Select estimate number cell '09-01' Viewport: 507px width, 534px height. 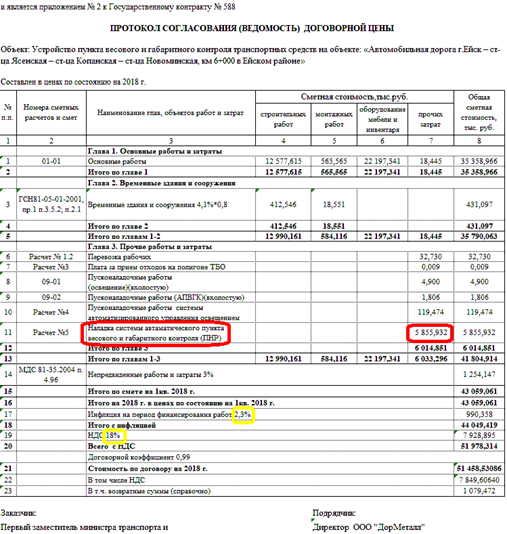(51, 282)
